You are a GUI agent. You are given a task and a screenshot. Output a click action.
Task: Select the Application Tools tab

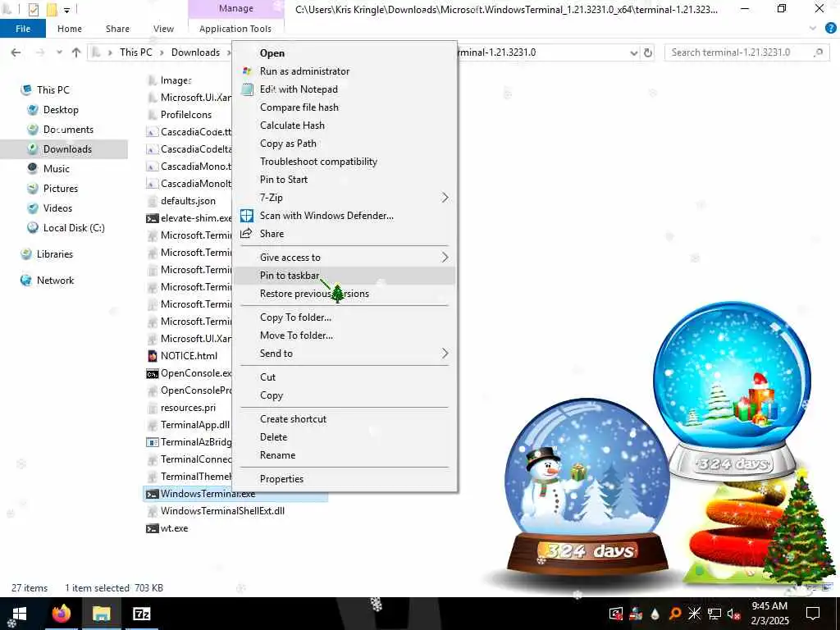click(235, 29)
